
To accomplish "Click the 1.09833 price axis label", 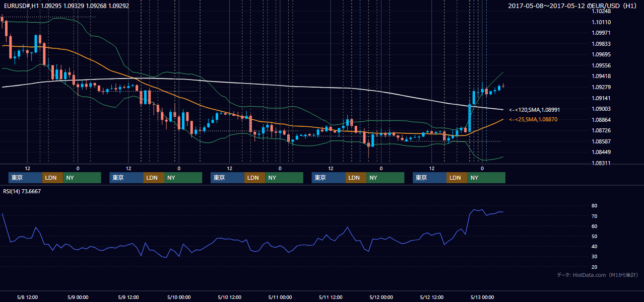I will pyautogui.click(x=601, y=44).
